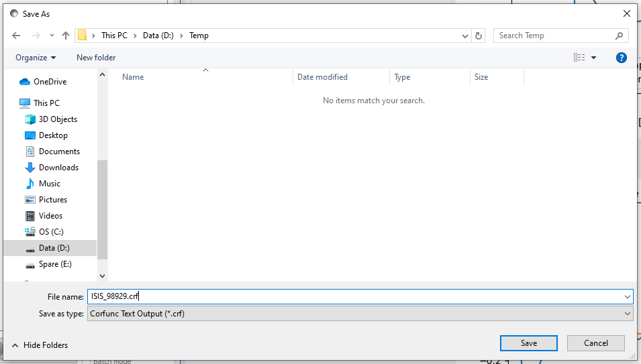Click in the Search Temp field

pos(554,36)
